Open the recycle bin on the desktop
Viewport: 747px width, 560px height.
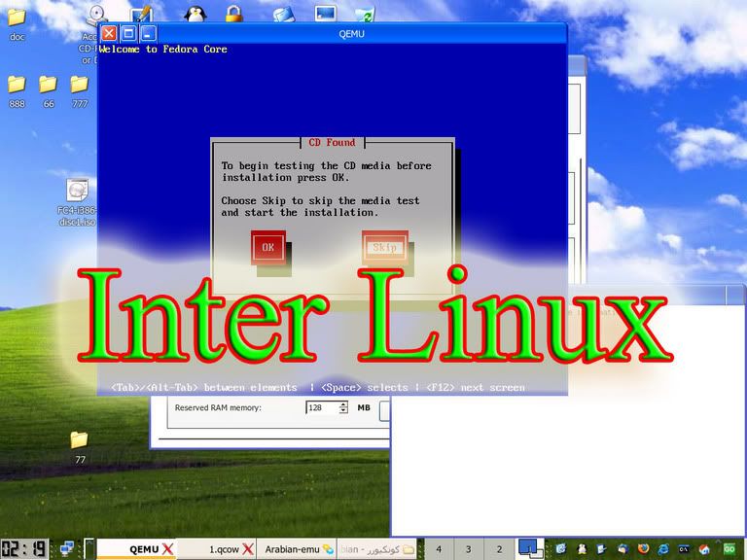pos(366,15)
